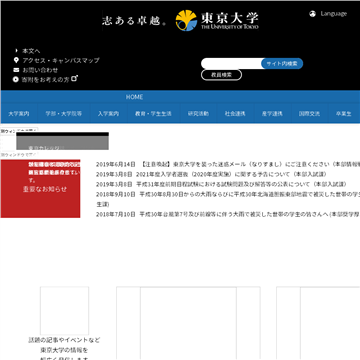Open the 産学連携 menu
360x360 pixels.
click(272, 114)
